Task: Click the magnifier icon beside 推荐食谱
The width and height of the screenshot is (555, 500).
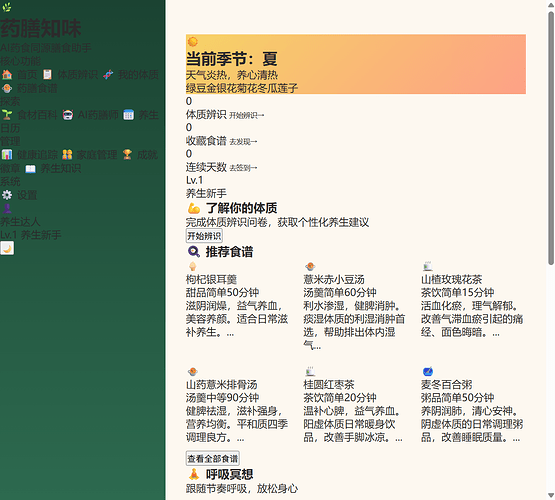Action: (194, 252)
